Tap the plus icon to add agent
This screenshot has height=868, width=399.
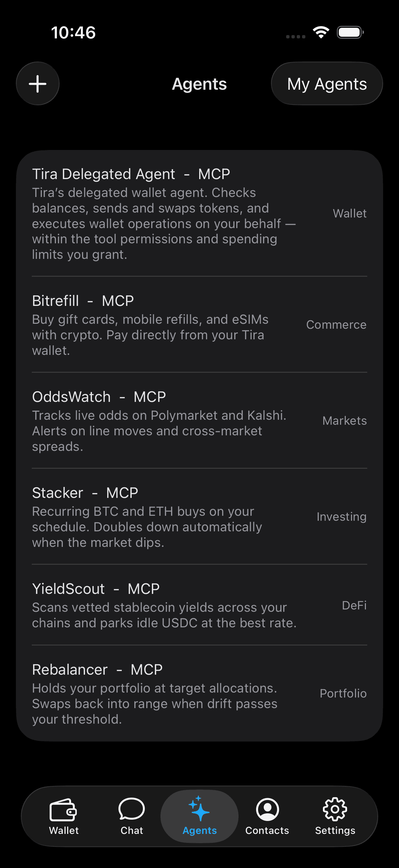(x=38, y=83)
